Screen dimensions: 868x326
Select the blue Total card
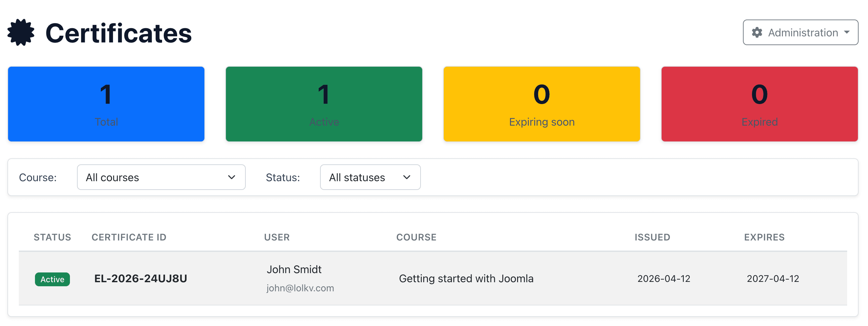[x=106, y=104]
